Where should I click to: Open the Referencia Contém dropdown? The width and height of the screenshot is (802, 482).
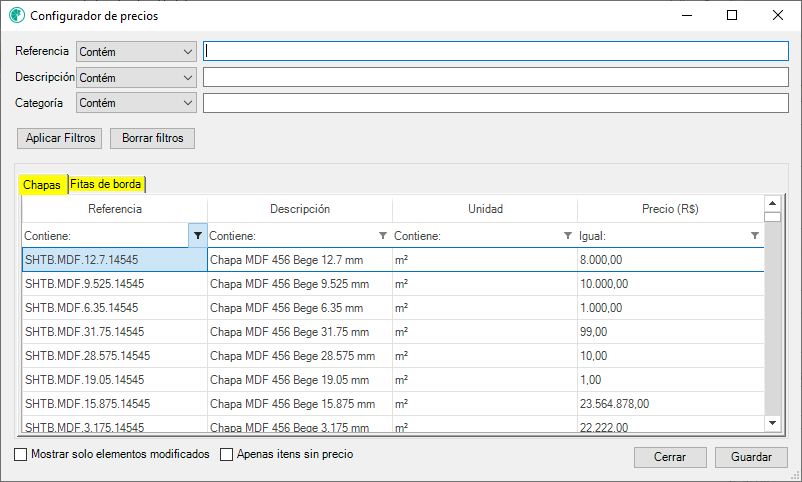click(x=137, y=52)
